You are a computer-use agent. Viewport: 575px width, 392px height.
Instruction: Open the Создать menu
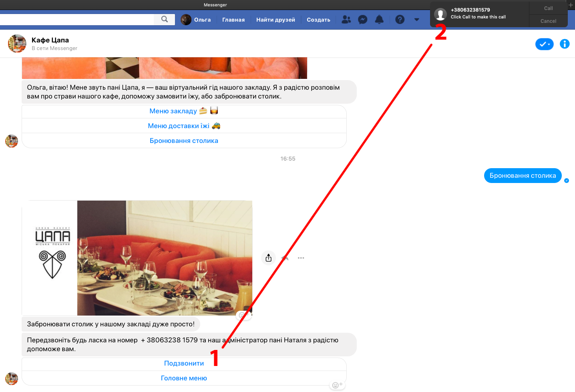(318, 20)
